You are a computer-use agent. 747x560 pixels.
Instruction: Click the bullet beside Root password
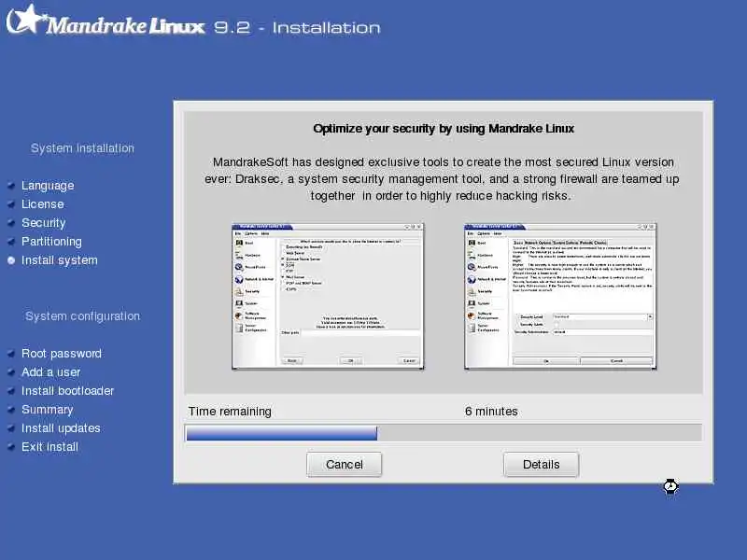click(11, 354)
